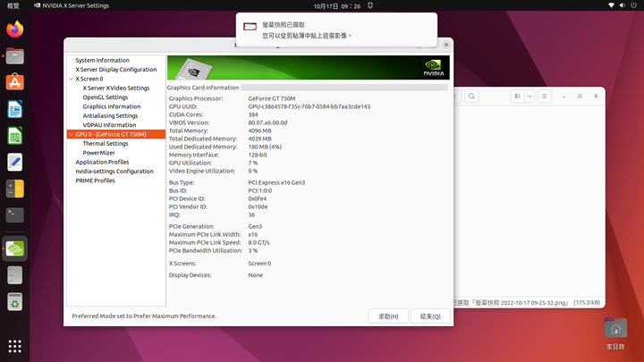Collapse the X Screen 0 tree node

(71, 79)
